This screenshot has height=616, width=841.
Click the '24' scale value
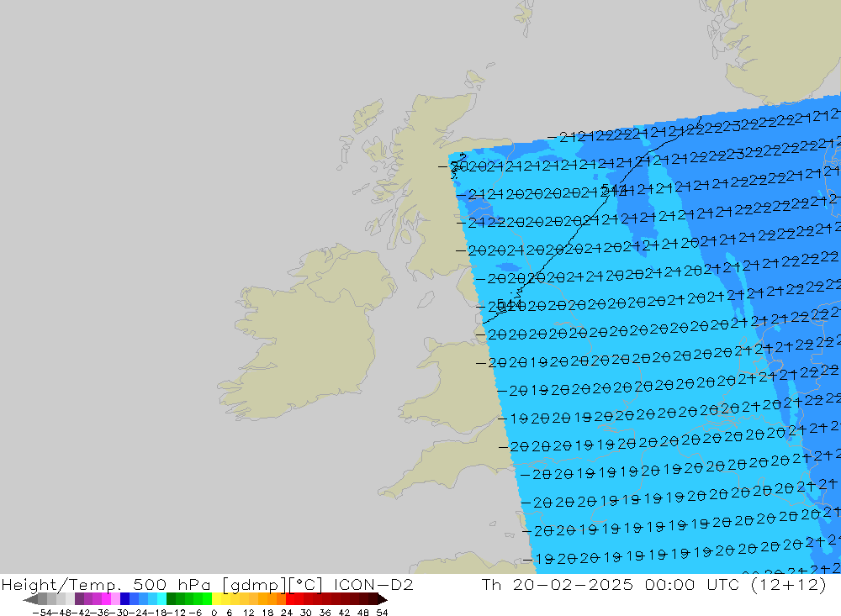(x=287, y=613)
